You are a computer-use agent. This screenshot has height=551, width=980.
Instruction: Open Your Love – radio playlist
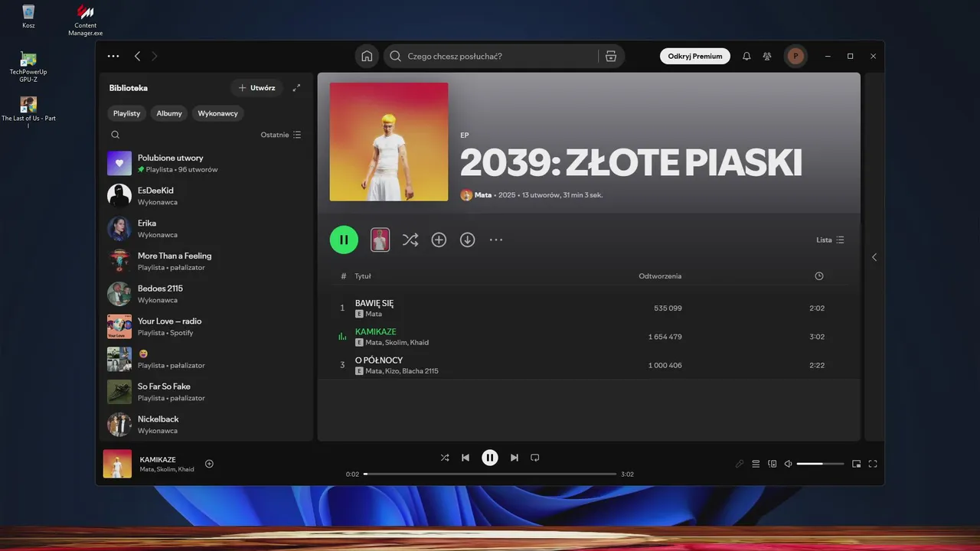tap(207, 327)
